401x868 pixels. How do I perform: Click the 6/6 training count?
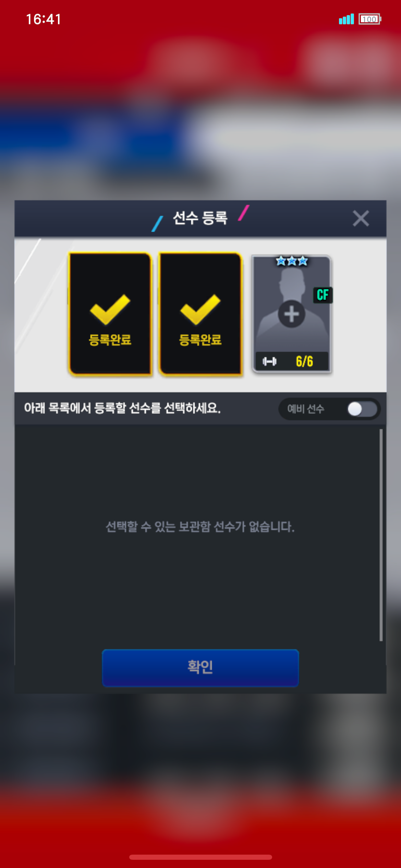(x=304, y=361)
